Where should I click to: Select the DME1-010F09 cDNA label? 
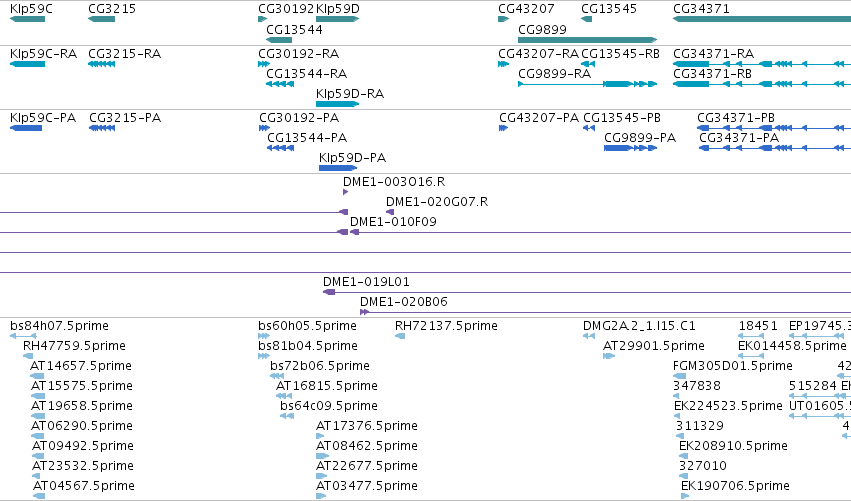[393, 221]
